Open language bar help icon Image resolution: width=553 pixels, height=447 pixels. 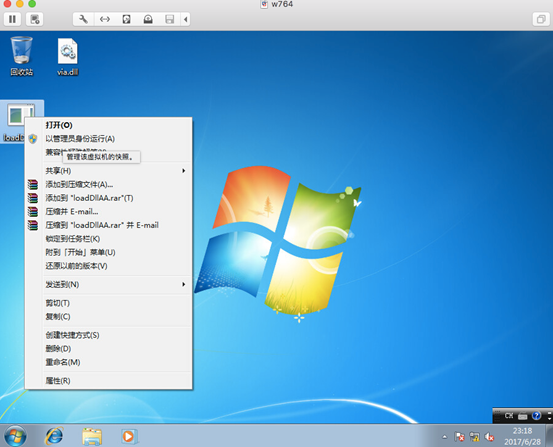pyautogui.click(x=536, y=416)
